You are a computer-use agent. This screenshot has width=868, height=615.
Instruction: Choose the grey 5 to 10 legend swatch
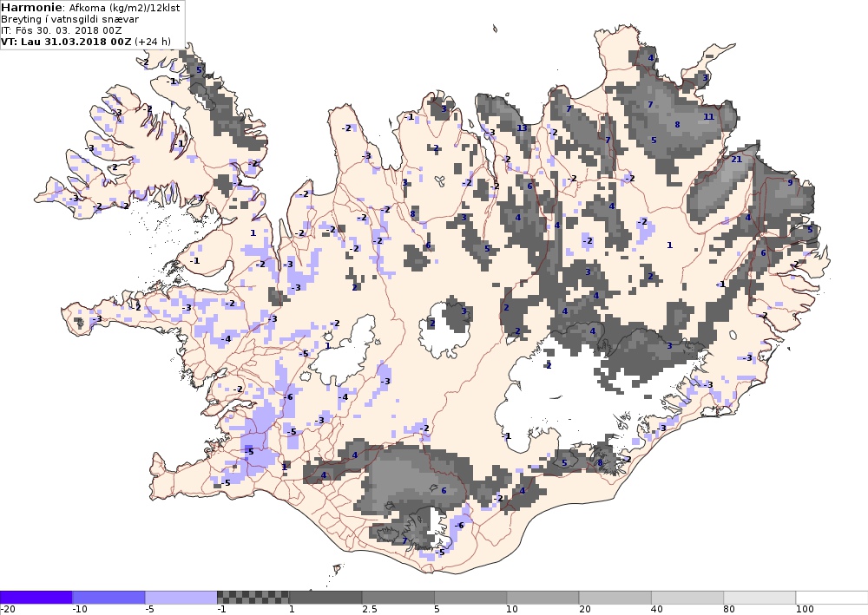pos(470,598)
